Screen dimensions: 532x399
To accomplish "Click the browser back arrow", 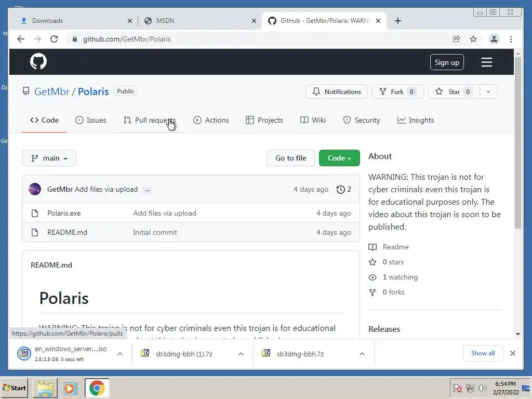I will (21, 39).
